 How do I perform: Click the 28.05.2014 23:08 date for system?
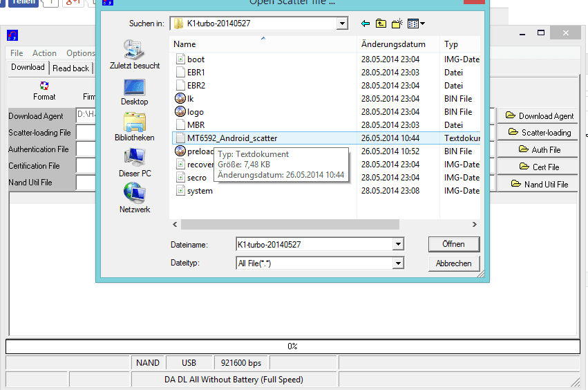(x=390, y=191)
